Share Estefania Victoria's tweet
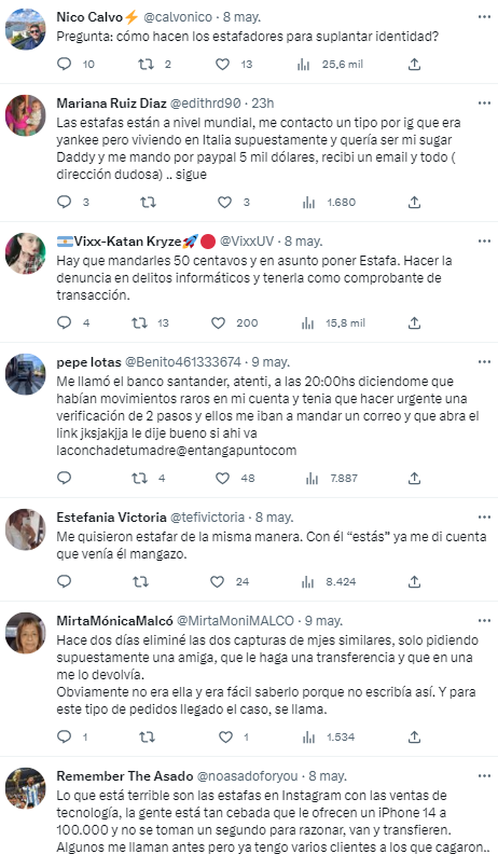 [414, 582]
